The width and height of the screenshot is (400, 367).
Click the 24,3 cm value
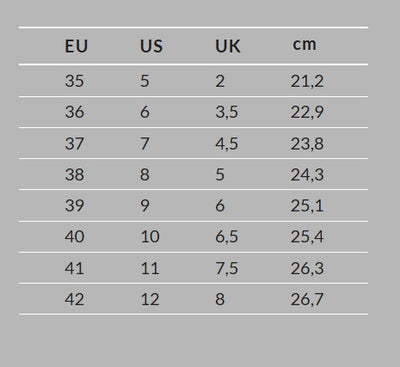click(307, 174)
